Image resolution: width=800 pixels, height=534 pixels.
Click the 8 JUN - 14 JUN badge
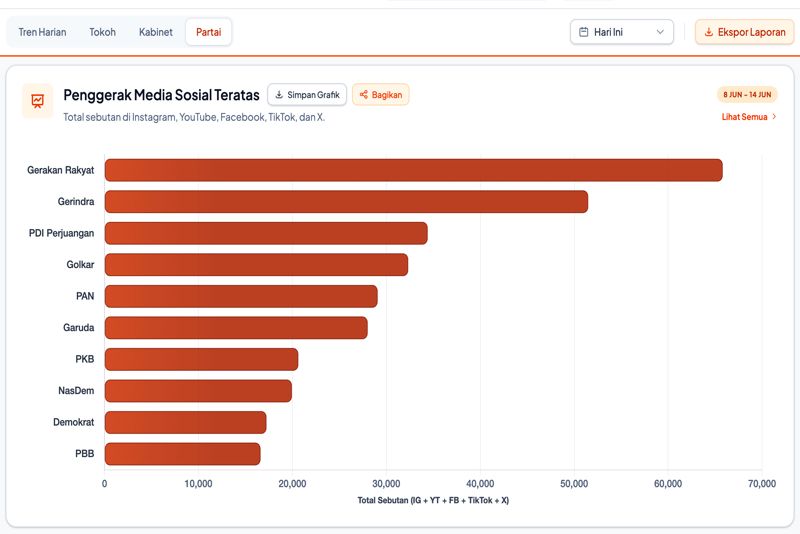click(x=747, y=94)
